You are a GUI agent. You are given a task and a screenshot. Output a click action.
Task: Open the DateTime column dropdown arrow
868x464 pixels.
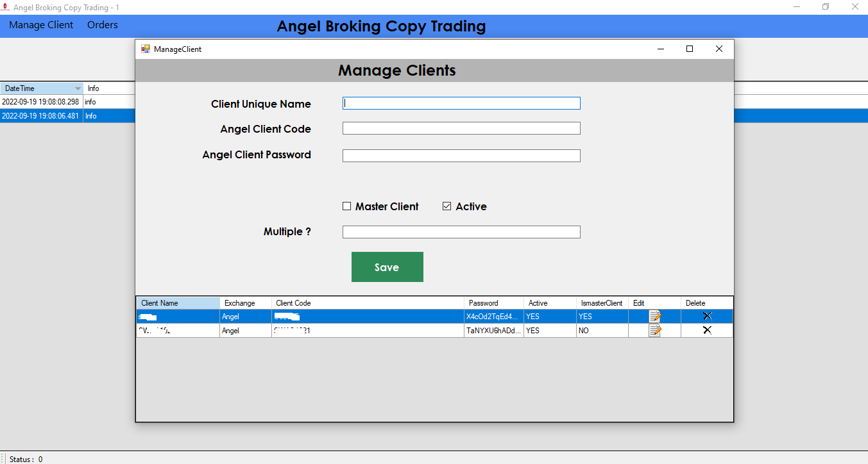78,88
